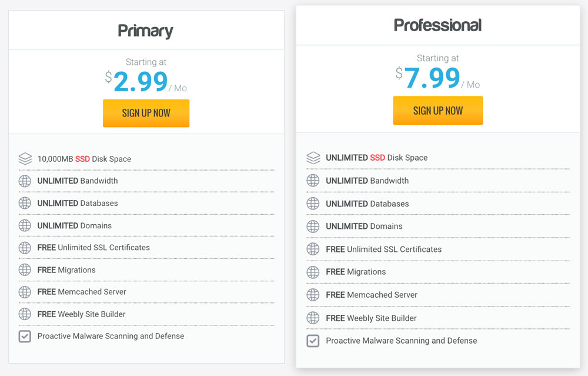This screenshot has width=588, height=376.
Task: Click globe icon by Professional Weebly Site Builder
Action: coord(313,318)
